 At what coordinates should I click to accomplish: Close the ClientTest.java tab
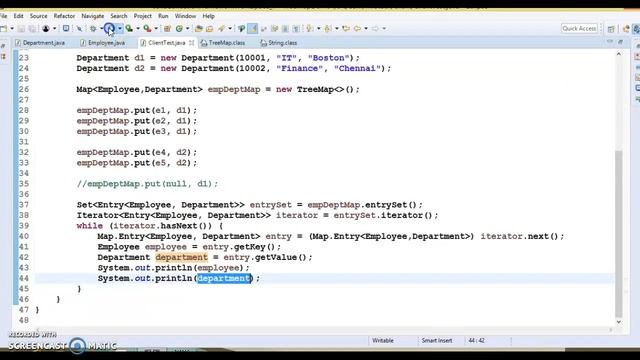coord(191,42)
